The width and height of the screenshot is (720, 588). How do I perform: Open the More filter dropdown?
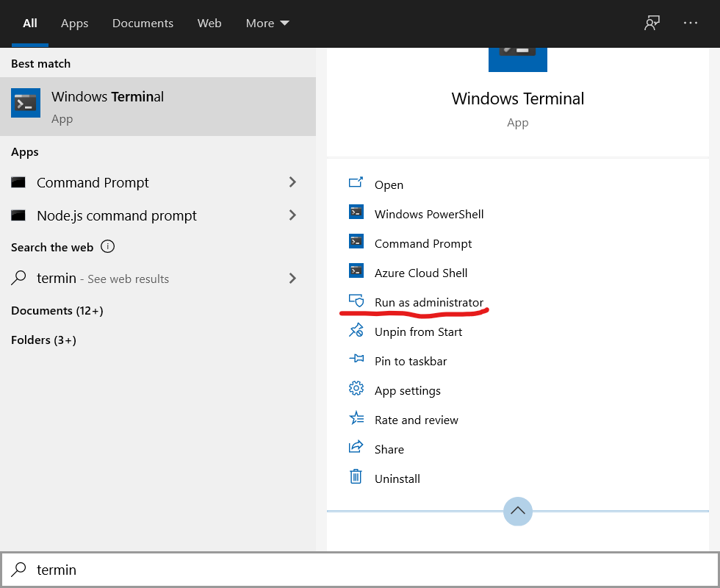[x=267, y=24]
